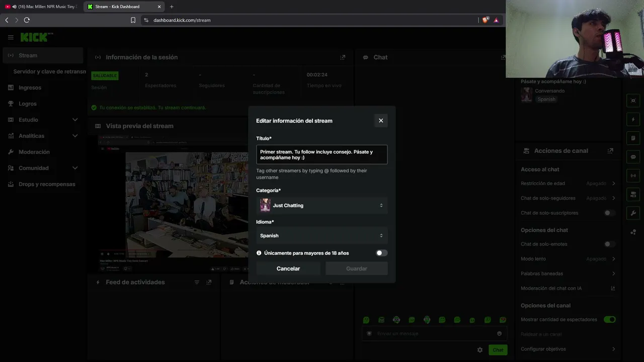The image size is (644, 362).
Task: Click the Cancelar button
Action: (x=288, y=268)
